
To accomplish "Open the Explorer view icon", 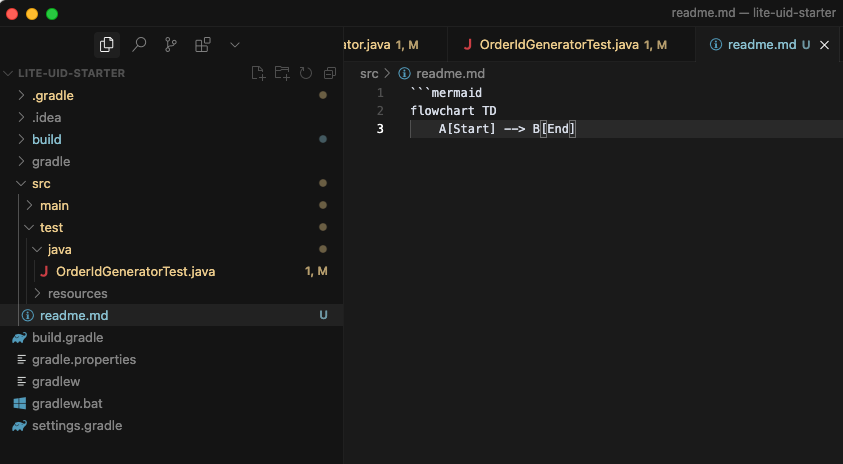I will 106,45.
